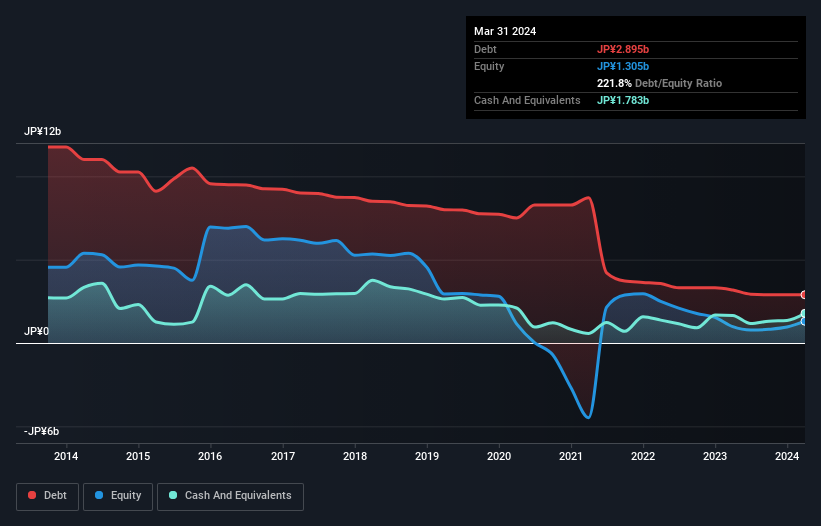Image resolution: width=821 pixels, height=526 pixels.
Task: Click the teal Cash And Equivalents legend dot
Action: click(173, 495)
